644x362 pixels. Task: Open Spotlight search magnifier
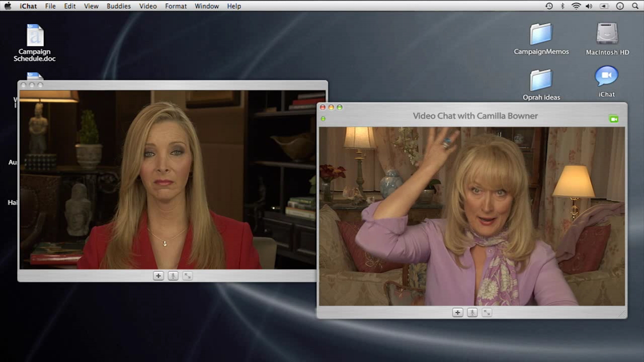click(x=635, y=6)
